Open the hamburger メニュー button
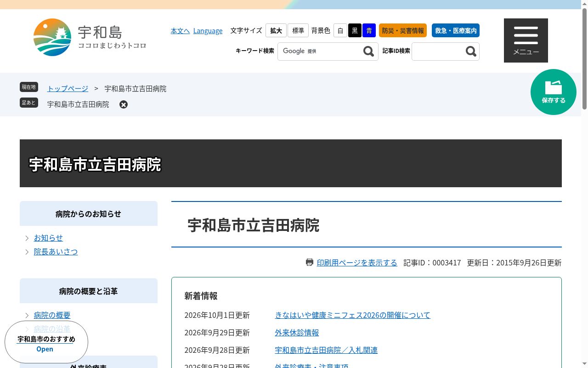 click(526, 40)
